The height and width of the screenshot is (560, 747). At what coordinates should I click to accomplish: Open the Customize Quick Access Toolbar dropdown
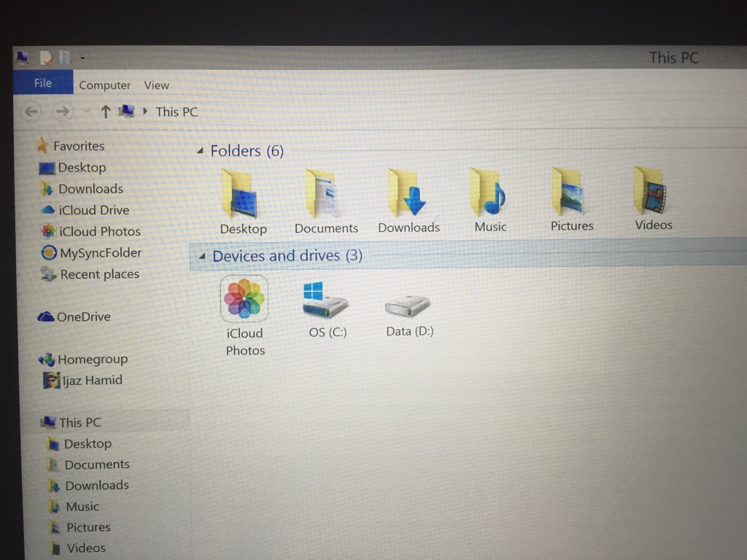pos(82,58)
